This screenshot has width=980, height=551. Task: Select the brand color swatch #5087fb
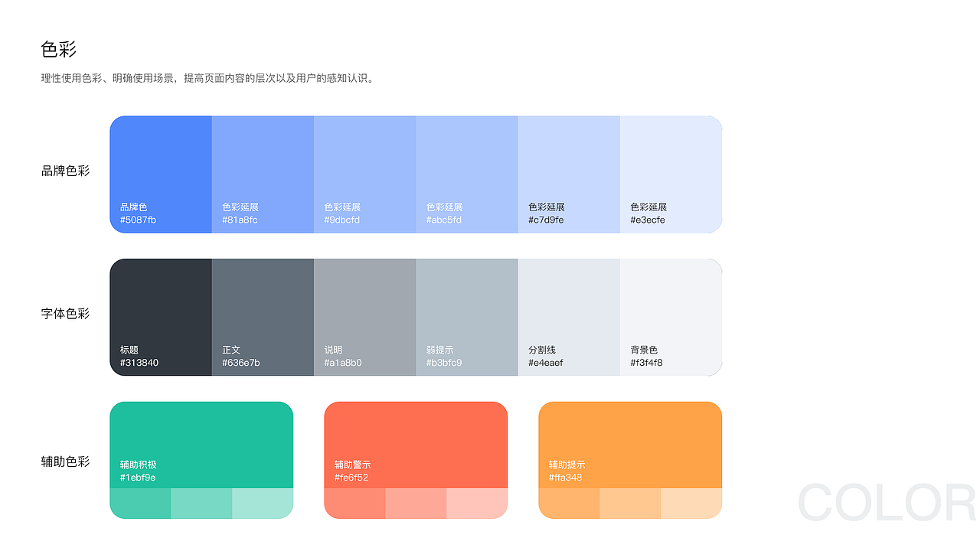tap(161, 174)
